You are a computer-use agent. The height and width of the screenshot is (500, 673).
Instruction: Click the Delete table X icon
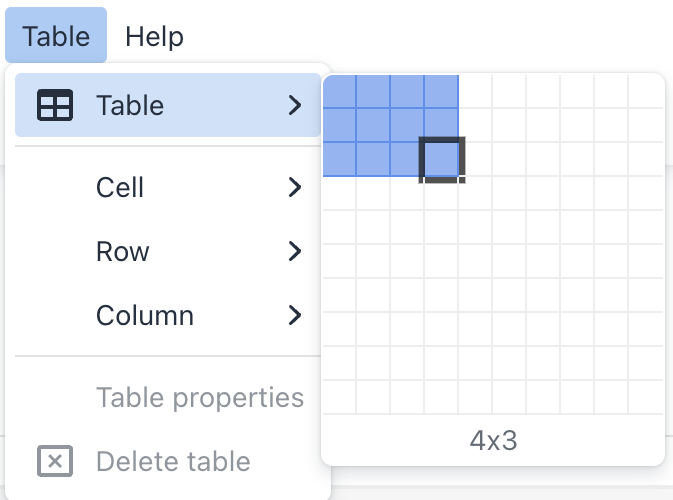point(54,461)
